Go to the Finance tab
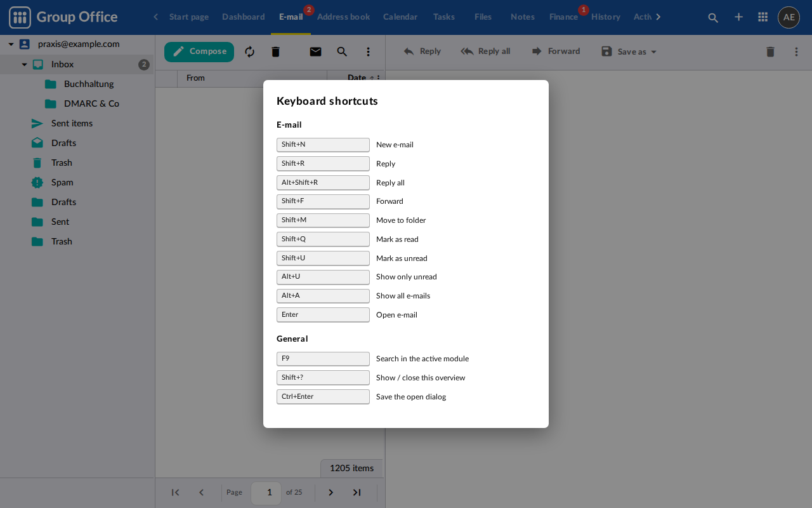This screenshot has height=508, width=812. pyautogui.click(x=563, y=17)
